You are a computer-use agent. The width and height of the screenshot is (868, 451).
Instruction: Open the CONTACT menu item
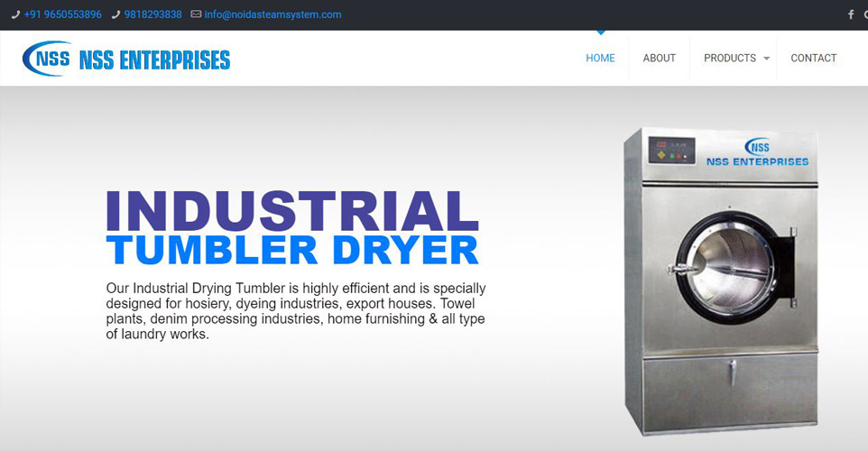coord(813,58)
